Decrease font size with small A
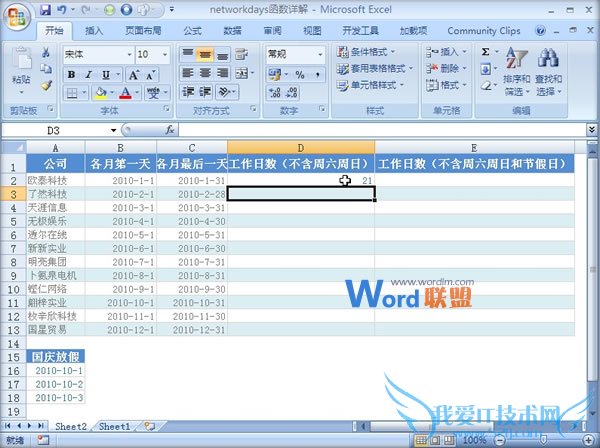 150,75
